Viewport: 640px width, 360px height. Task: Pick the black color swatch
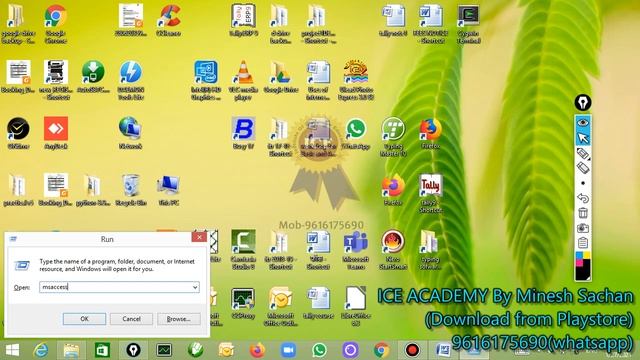pyautogui.click(x=584, y=273)
